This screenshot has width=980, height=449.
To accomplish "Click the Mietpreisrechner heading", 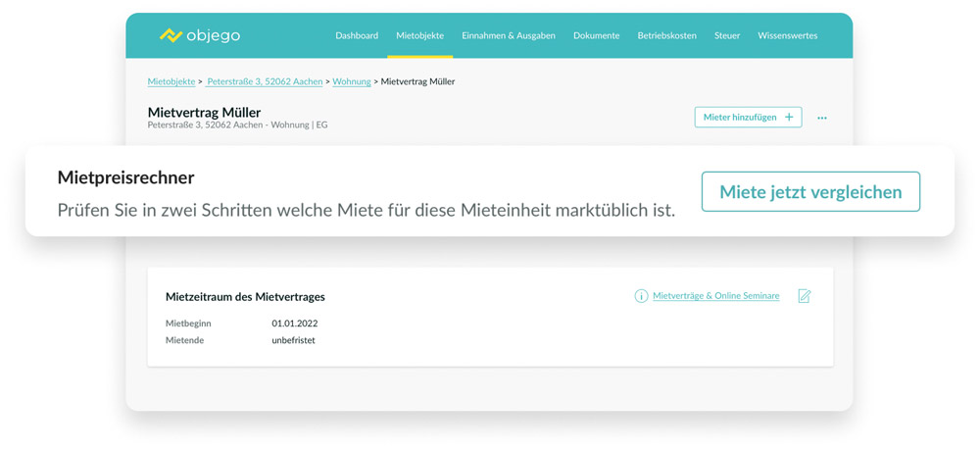I will [125, 177].
